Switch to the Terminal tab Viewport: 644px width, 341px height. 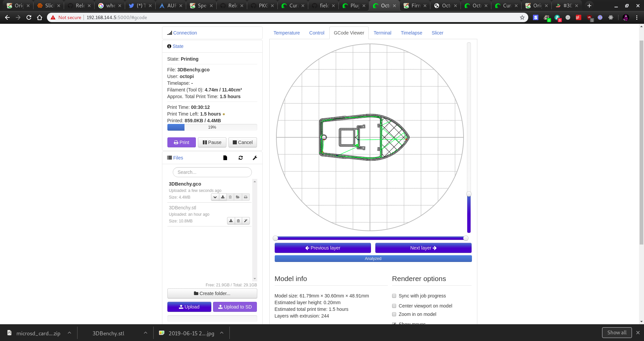[x=382, y=33]
